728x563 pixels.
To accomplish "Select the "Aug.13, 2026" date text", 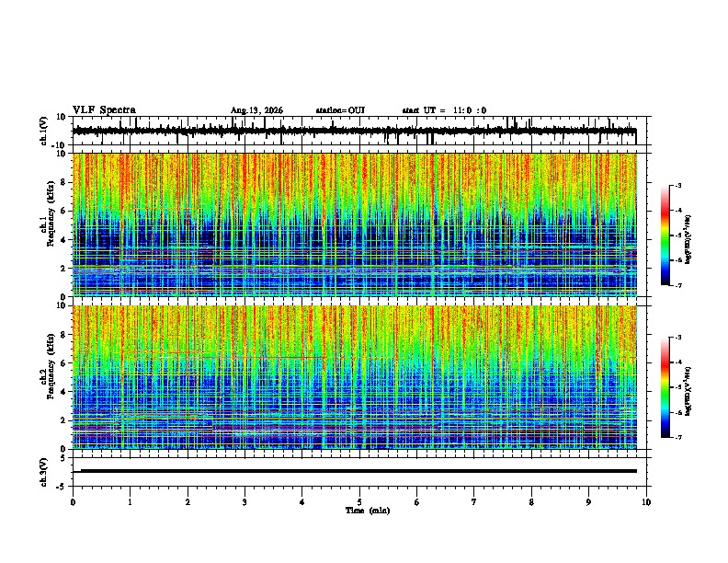I will [x=256, y=110].
